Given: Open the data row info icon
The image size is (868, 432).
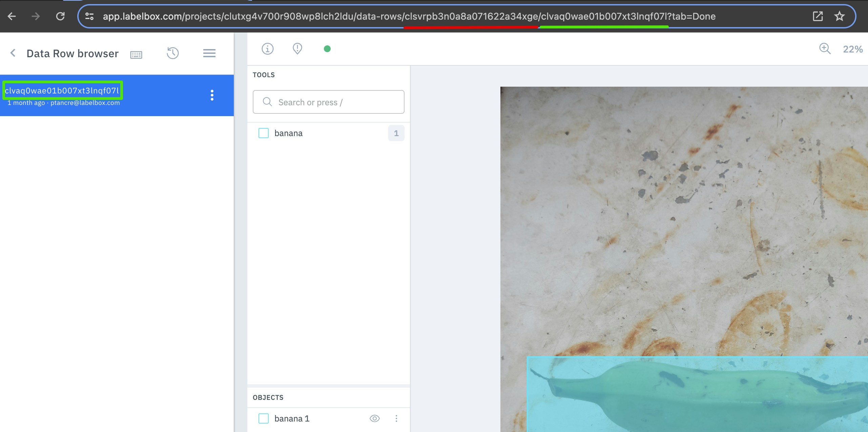Looking at the screenshot, I should [268, 49].
